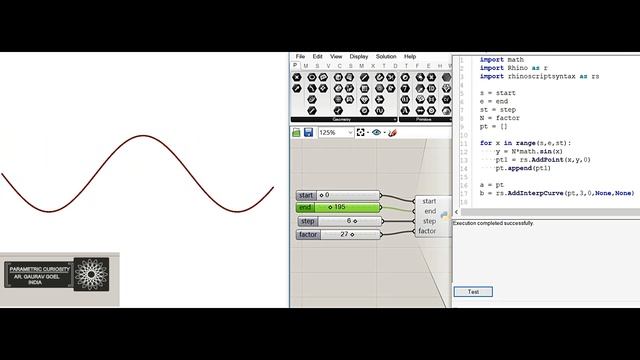Click the "factor" name label on the last slider
The width and height of the screenshot is (640, 360).
308,234
